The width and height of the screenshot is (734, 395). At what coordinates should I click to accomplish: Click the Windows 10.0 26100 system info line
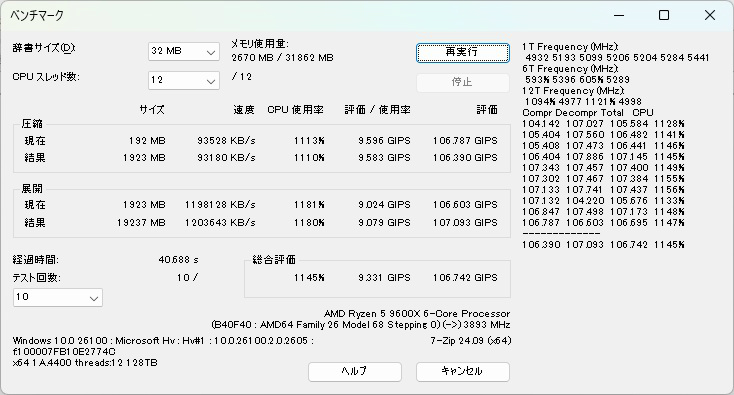pyautogui.click(x=163, y=341)
